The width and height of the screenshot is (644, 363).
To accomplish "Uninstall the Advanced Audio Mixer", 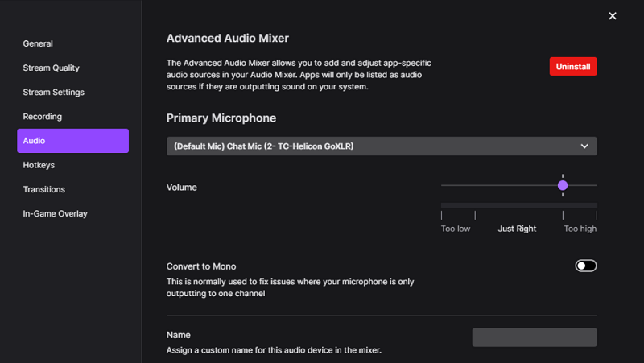I will click(572, 66).
